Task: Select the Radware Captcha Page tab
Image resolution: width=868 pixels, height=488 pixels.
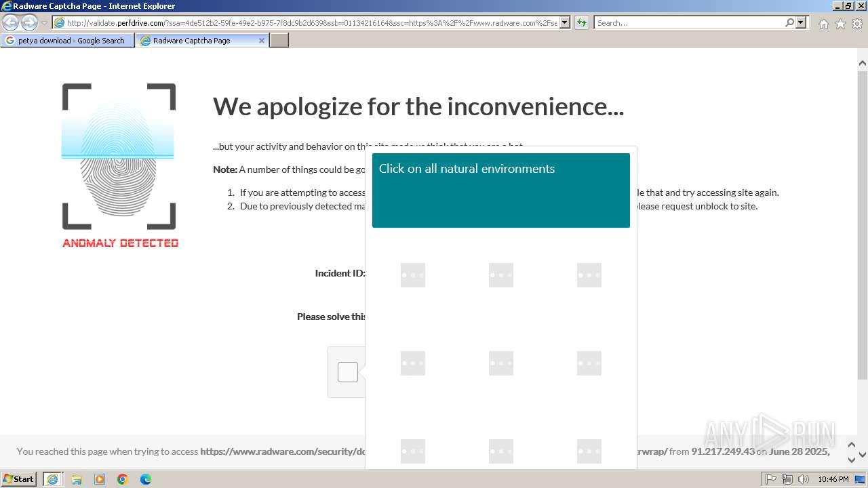Action: coord(201,41)
